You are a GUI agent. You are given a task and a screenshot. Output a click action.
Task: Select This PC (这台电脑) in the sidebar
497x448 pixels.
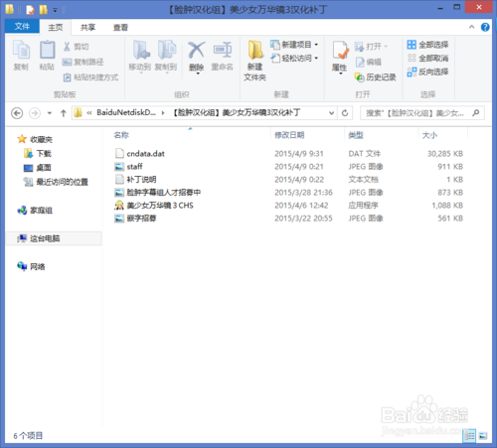click(54, 238)
